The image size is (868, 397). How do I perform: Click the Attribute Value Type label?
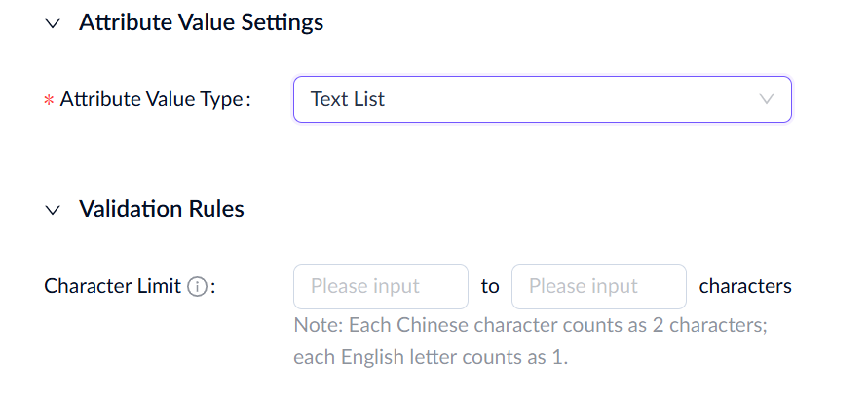tap(150, 99)
